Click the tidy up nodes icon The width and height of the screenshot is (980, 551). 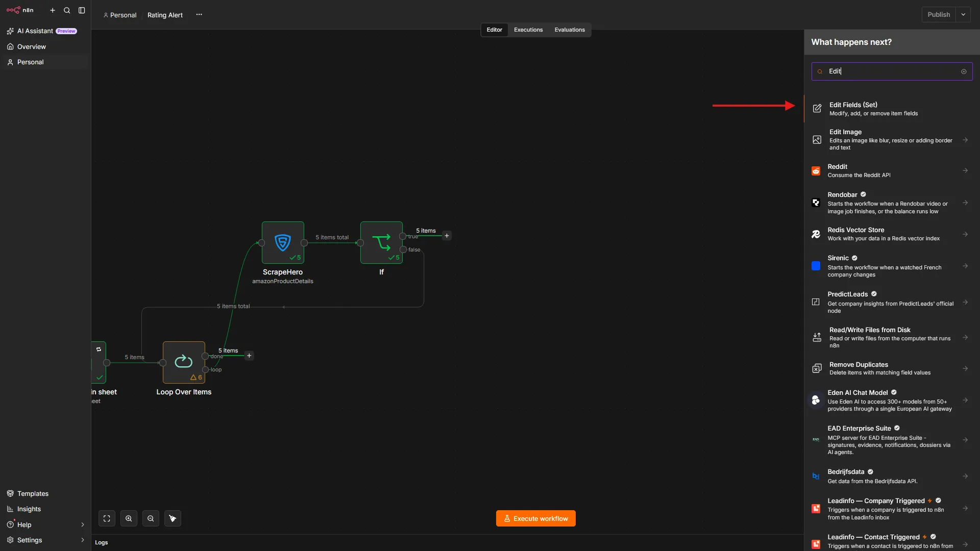click(x=173, y=518)
